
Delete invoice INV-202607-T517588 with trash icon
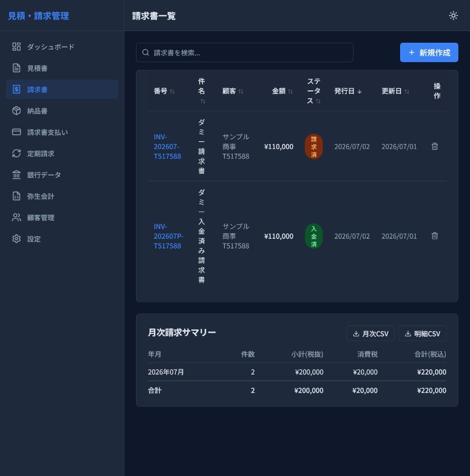[435, 147]
